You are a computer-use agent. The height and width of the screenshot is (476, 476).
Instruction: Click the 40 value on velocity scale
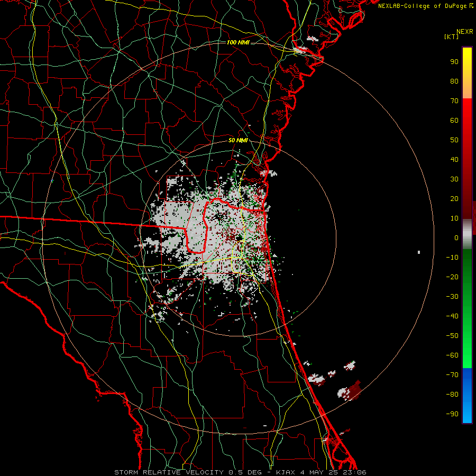coord(454,160)
